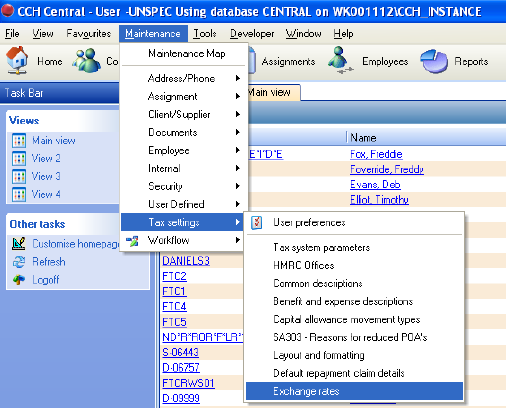Click the User preferences checklist icon
Viewport: 506px width, 410px height.
click(x=257, y=222)
